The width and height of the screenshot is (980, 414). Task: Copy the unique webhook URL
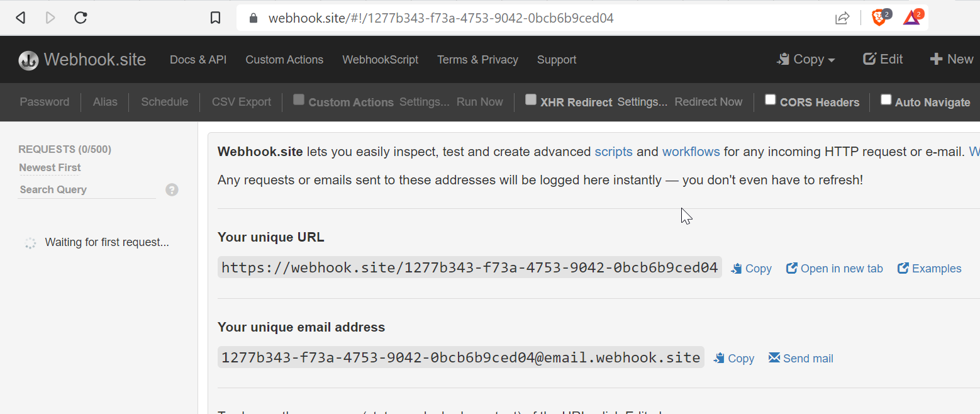752,269
